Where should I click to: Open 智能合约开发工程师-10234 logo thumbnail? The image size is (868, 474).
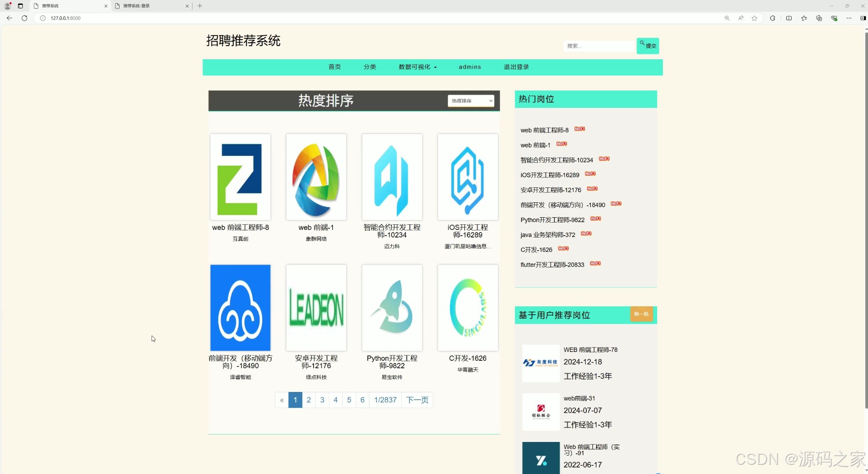392,177
